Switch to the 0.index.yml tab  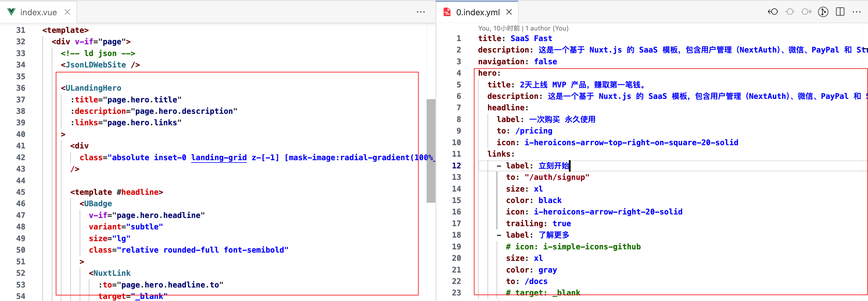click(x=477, y=12)
